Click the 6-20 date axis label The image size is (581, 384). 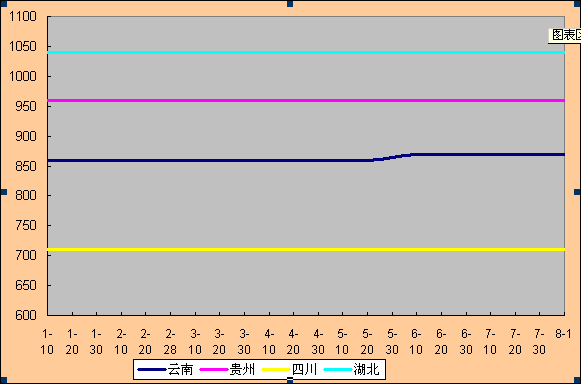[x=441, y=342]
